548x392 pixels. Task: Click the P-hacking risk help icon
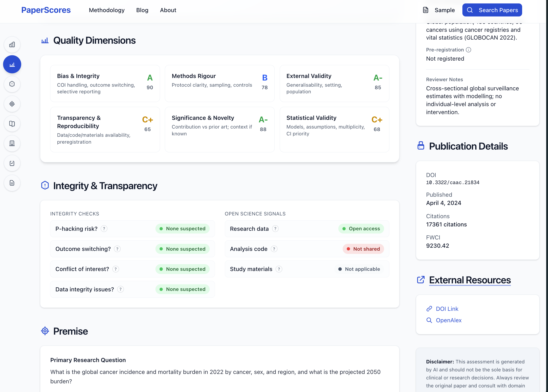104,228
